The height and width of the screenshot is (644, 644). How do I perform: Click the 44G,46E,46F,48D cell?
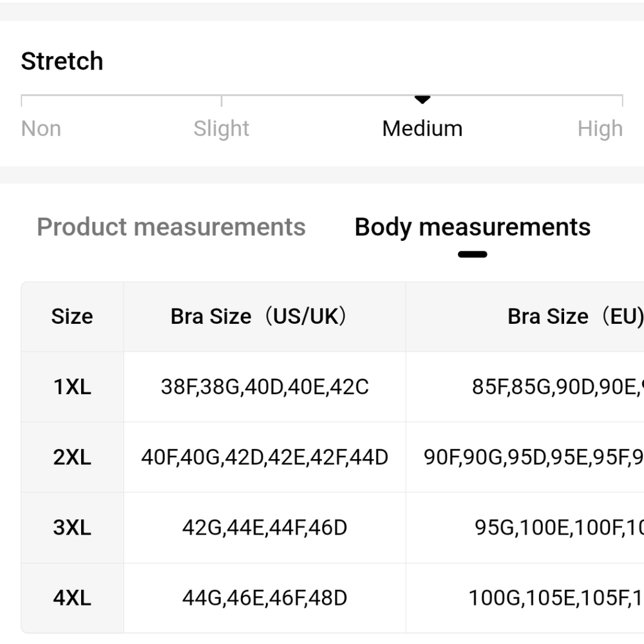pos(265,598)
